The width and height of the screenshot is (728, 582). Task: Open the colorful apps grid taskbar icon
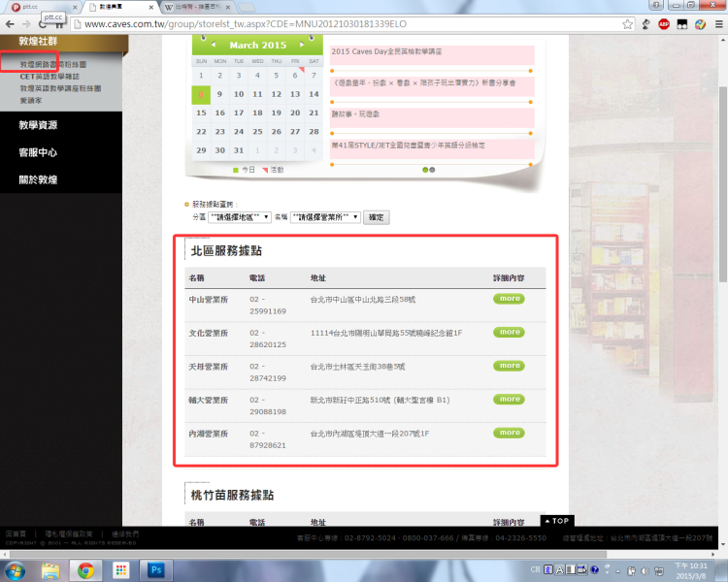point(120,570)
